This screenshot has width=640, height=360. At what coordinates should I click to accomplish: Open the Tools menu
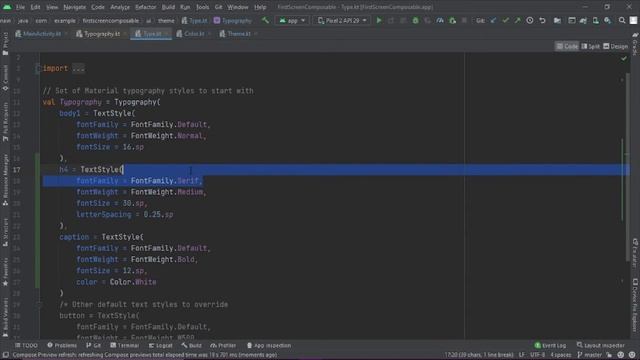[x=202, y=7]
